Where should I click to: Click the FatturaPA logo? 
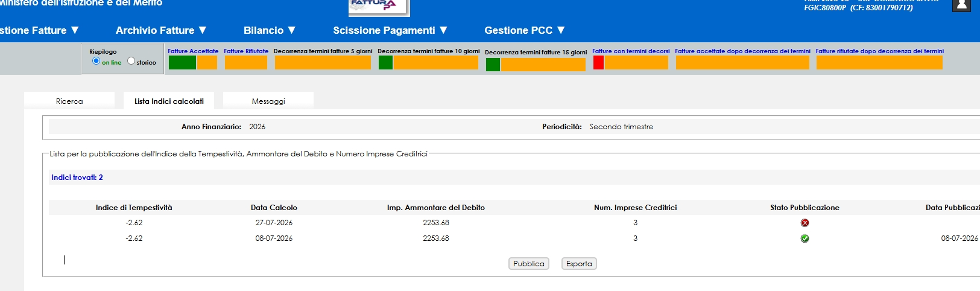(379, 7)
